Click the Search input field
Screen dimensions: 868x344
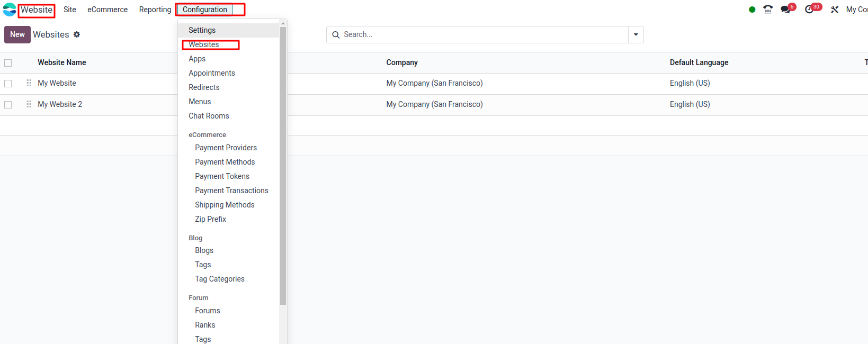(482, 35)
